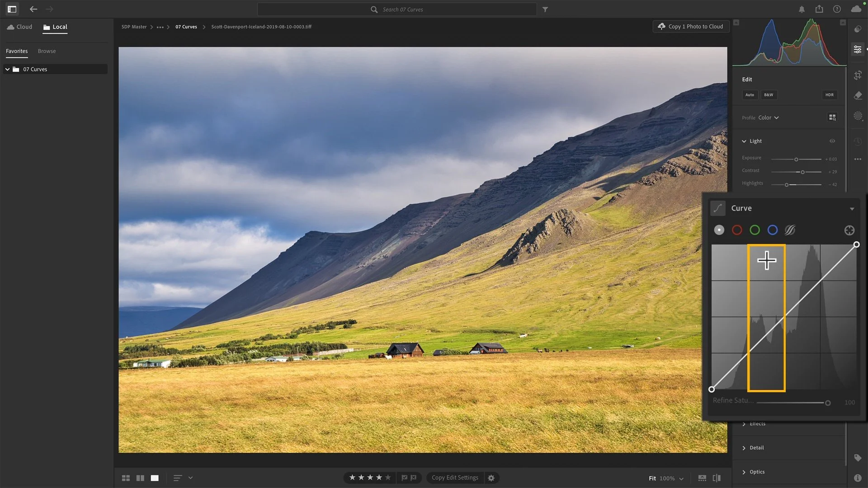
Task: Open the keywords tag icon
Action: [x=858, y=458]
